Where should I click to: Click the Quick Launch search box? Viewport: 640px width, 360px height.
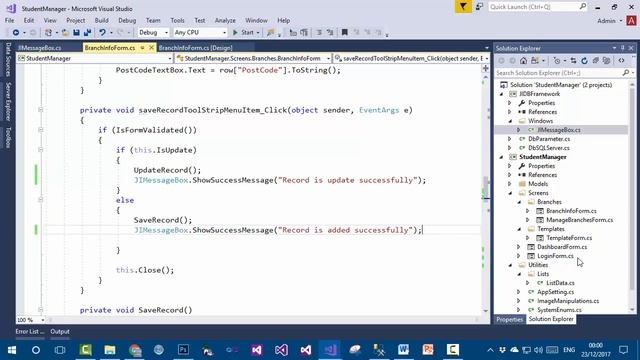[538, 7]
